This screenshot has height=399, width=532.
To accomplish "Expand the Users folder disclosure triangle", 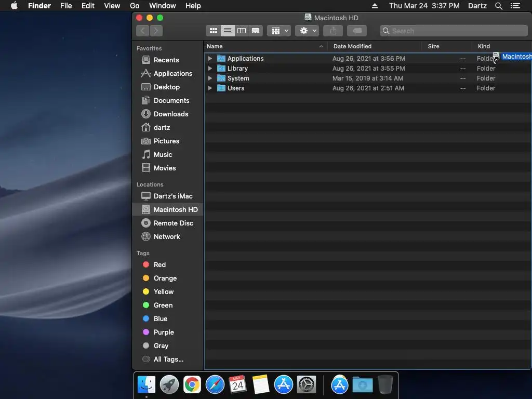I will (210, 88).
